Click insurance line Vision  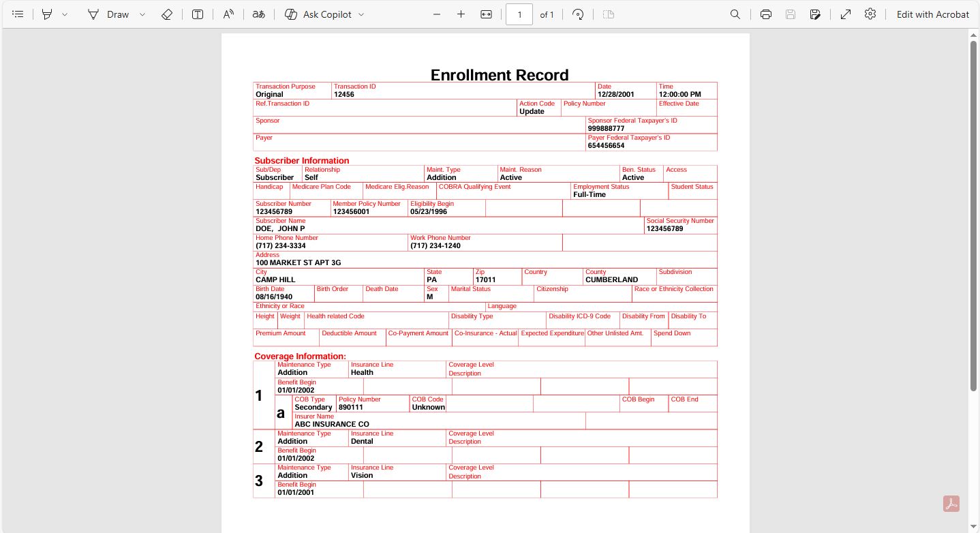pos(362,476)
